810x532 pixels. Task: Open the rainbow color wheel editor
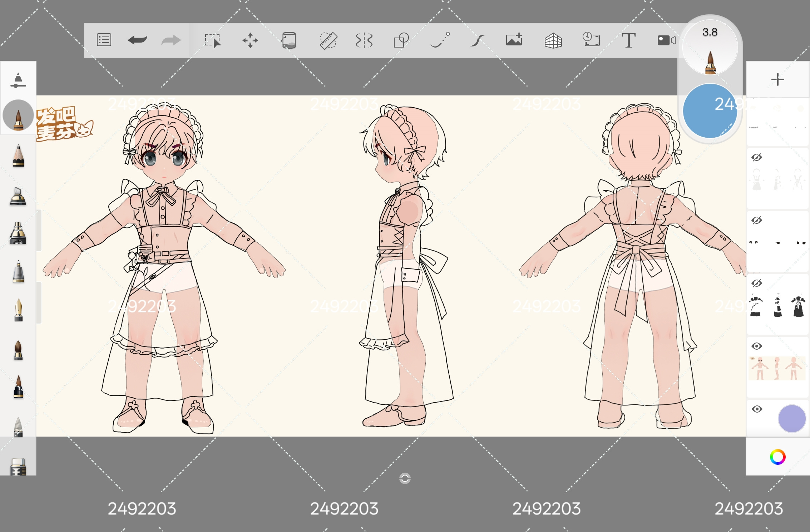[778, 457]
